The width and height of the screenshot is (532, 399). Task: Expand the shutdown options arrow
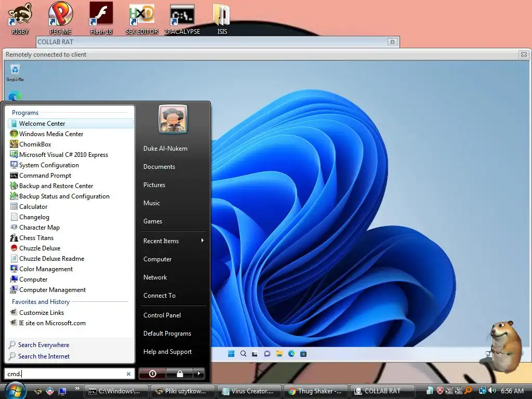coord(199,374)
